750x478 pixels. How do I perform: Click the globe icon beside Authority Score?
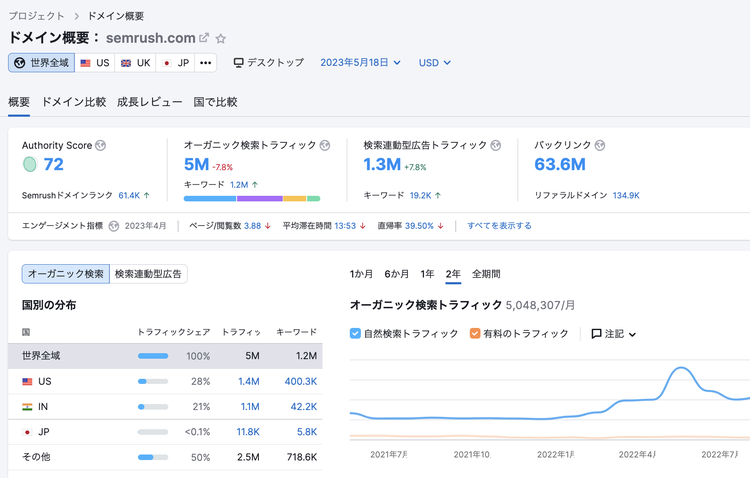100,145
